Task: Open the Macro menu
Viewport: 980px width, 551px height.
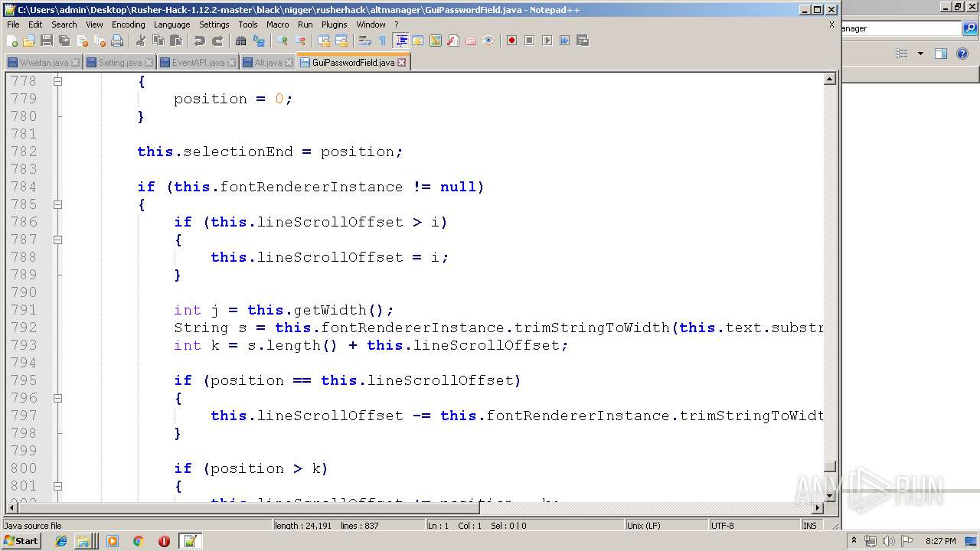Action: point(277,24)
